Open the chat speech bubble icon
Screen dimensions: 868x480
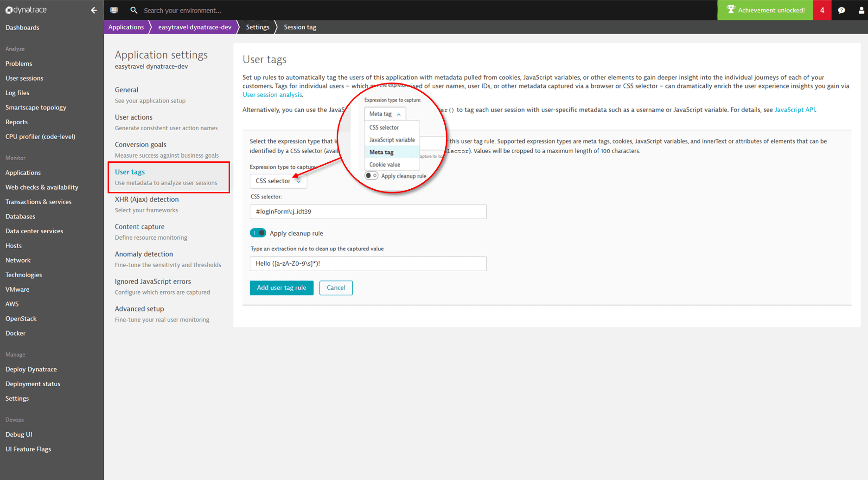point(842,10)
